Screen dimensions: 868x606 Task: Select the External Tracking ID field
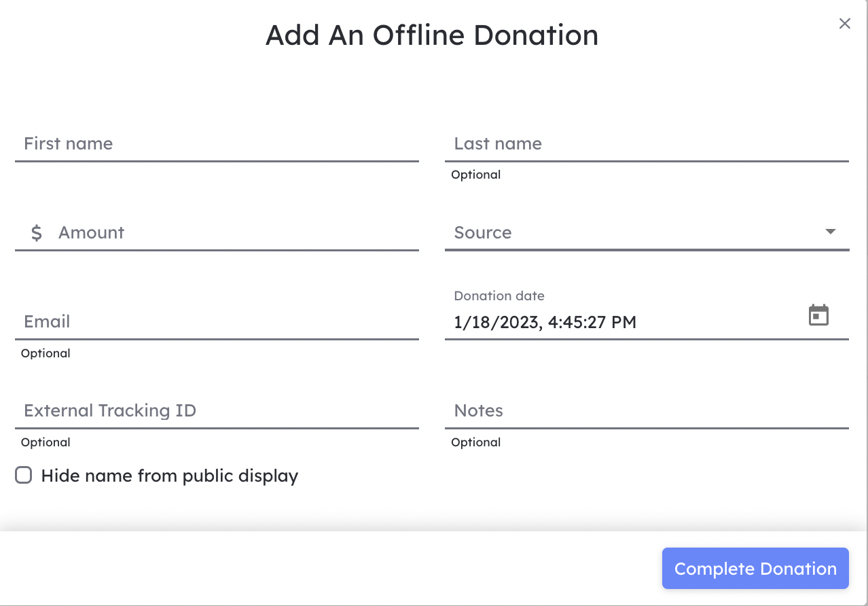point(217,411)
